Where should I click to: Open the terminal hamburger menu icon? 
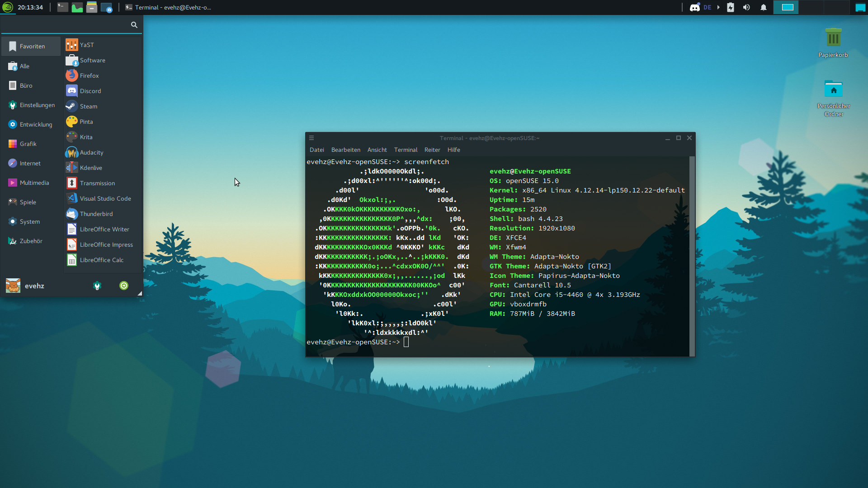click(311, 138)
